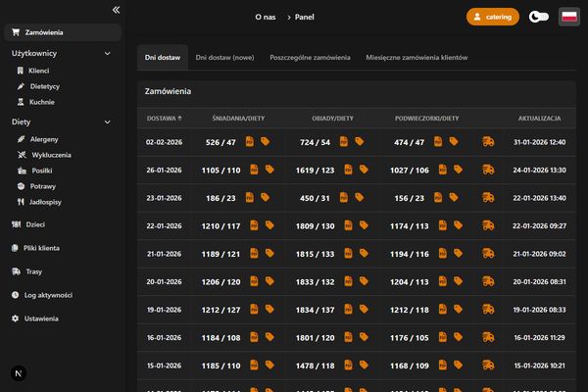Click delivery truck icon for 20-01-2026 row
588x392 pixels.
487,282
